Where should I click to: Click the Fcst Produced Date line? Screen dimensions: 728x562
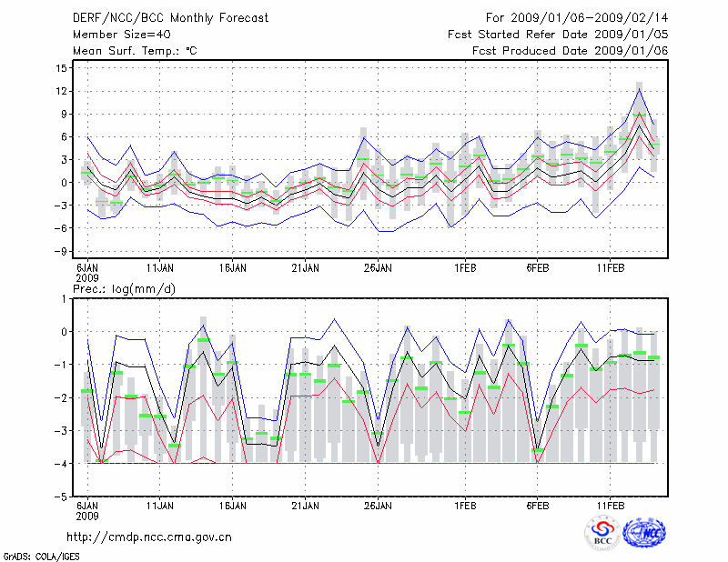pos(563,51)
